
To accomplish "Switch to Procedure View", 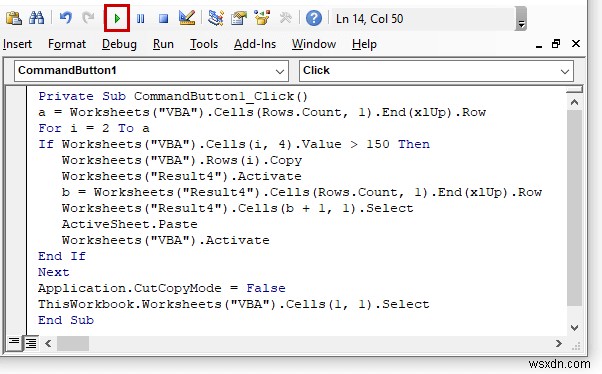I will pyautogui.click(x=14, y=342).
